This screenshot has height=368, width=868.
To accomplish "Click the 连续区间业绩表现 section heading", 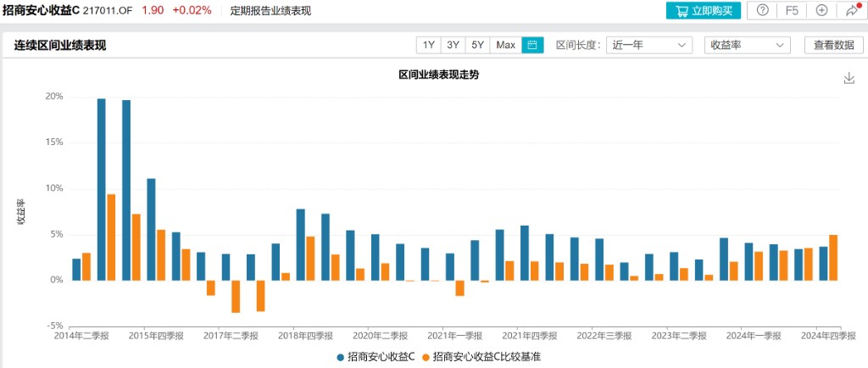I will pos(60,46).
